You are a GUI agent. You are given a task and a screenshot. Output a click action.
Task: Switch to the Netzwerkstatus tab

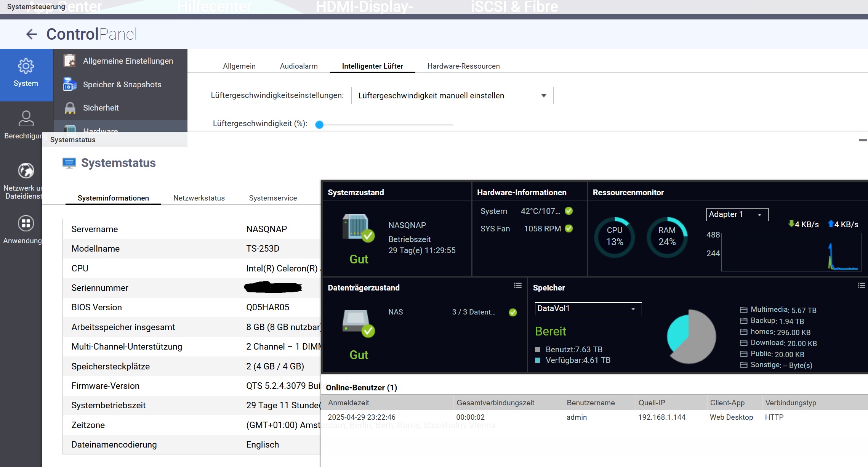pyautogui.click(x=199, y=198)
